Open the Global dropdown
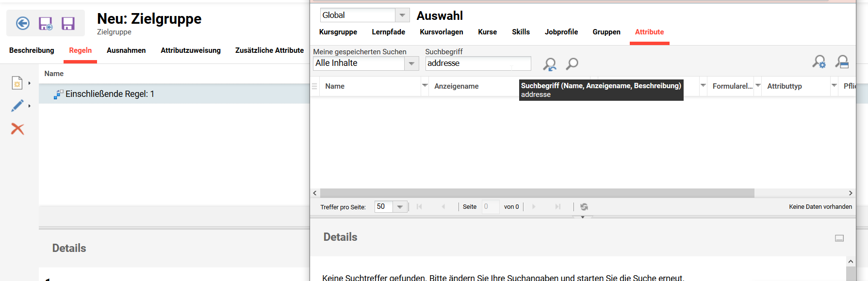The height and width of the screenshot is (281, 868). point(402,15)
